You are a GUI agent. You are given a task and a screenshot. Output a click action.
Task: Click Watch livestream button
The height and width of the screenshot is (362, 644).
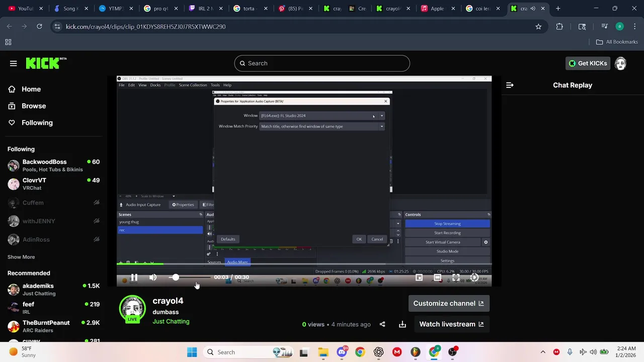coord(451,324)
